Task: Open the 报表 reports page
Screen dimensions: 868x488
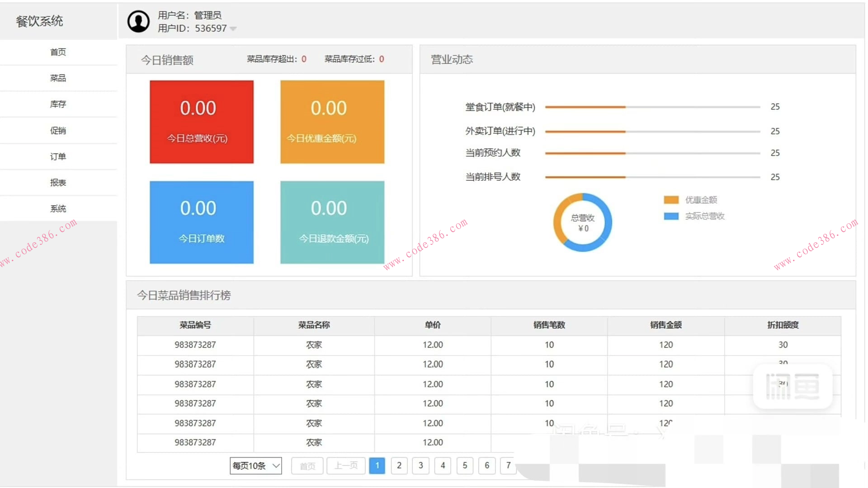Action: (x=58, y=182)
